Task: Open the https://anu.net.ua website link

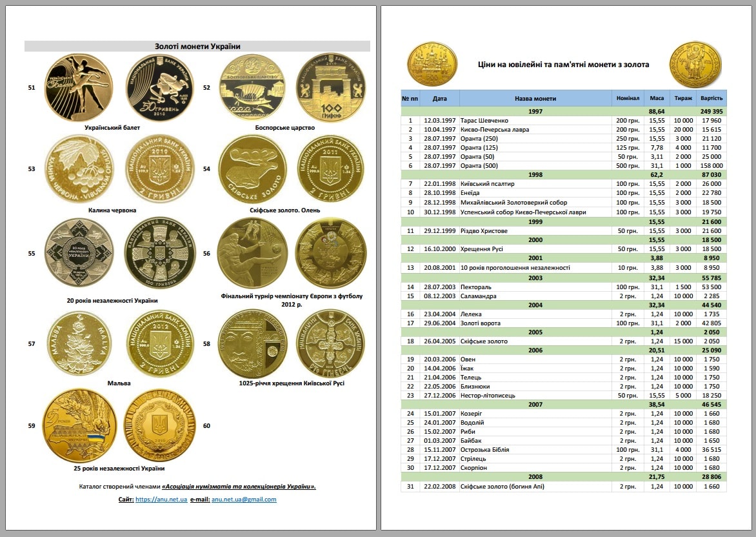Action: click(161, 500)
